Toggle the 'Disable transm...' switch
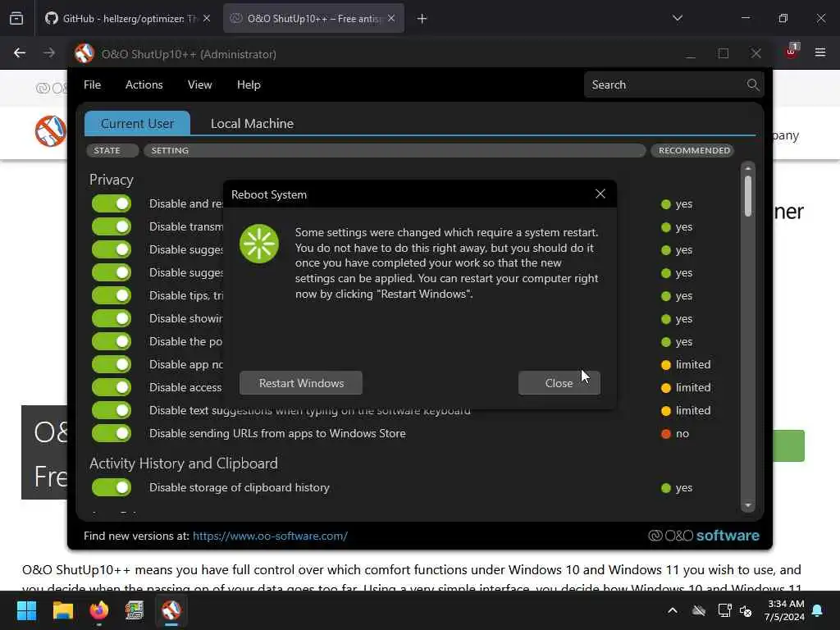The height and width of the screenshot is (630, 840). pyautogui.click(x=112, y=226)
